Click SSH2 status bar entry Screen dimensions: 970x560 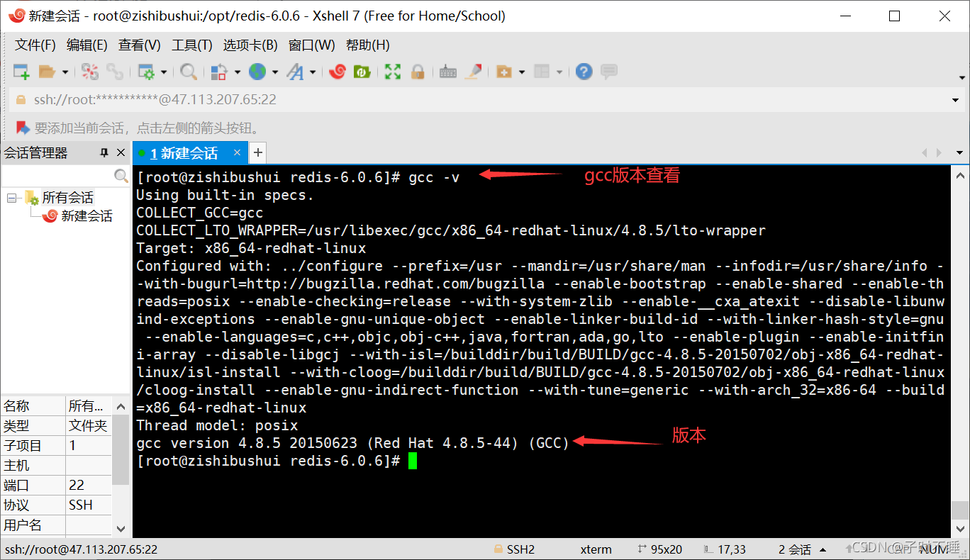click(514, 549)
